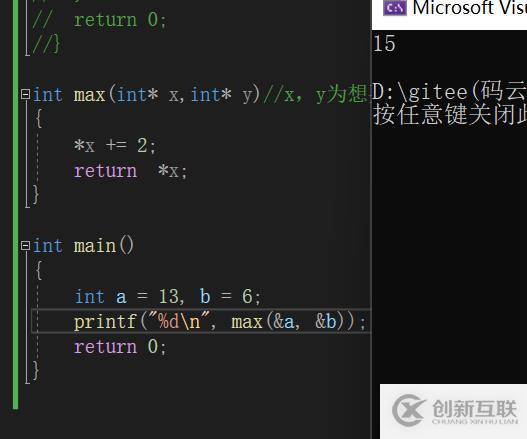Click the Microsoft Visual console title

(x=470, y=7)
